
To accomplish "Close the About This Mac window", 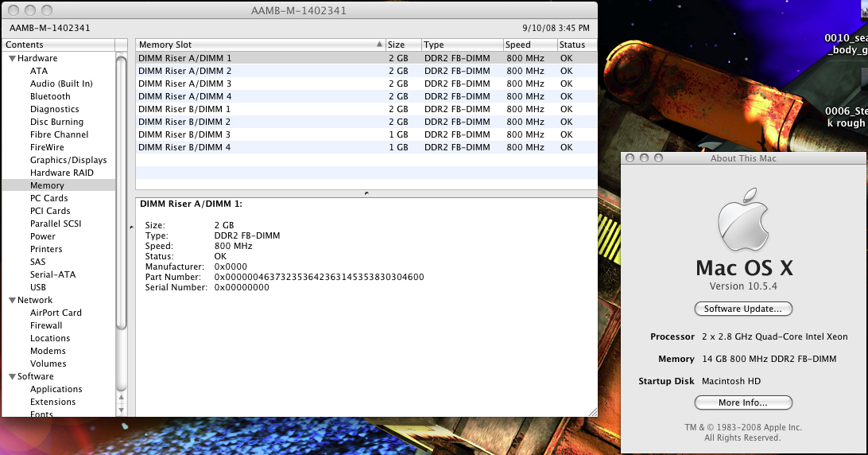I will click(630, 158).
